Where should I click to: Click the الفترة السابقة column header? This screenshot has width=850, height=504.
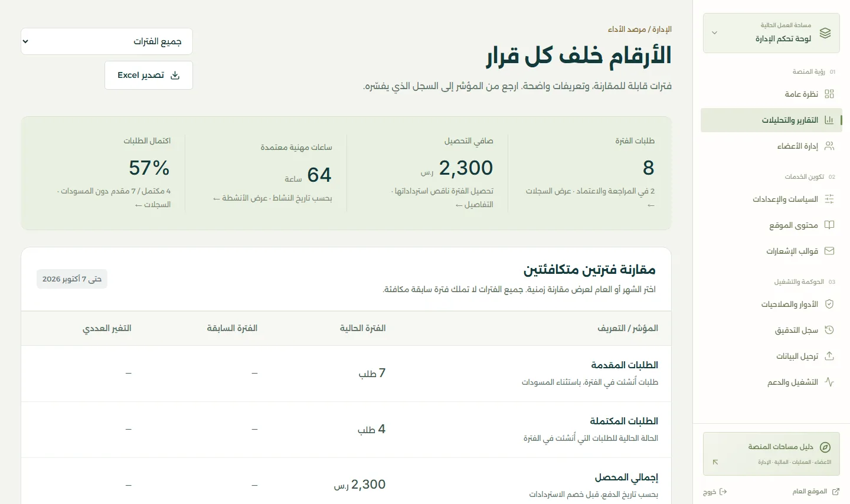232,328
